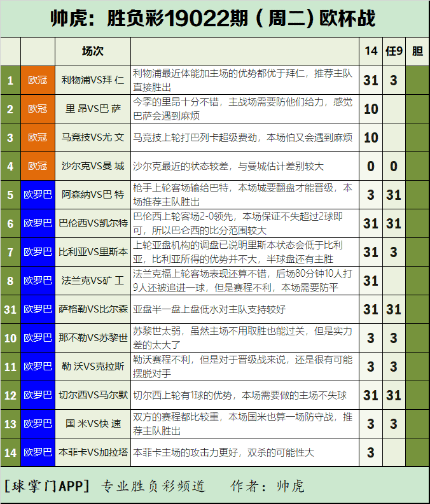The height and width of the screenshot is (504, 430).
Task: Click row number 14 in green column
Action: [10, 452]
